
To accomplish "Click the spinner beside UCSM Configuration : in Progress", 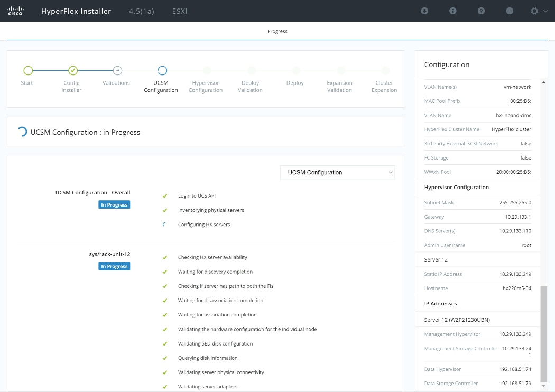I will [22, 132].
